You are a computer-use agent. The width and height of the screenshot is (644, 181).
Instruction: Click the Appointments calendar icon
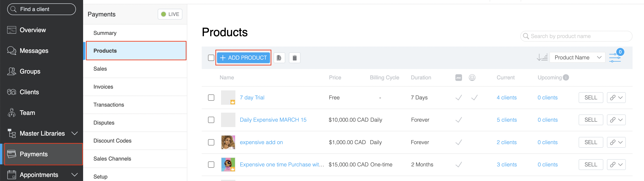(x=11, y=175)
